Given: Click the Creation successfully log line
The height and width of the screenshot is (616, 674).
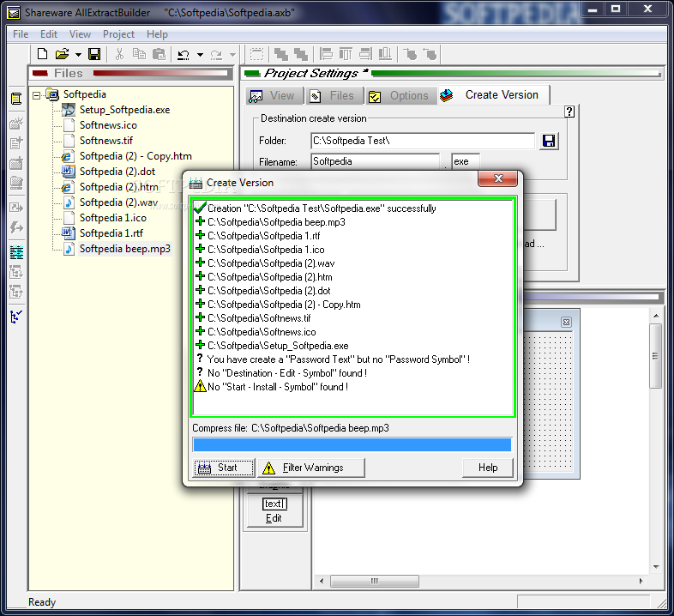Looking at the screenshot, I should pyautogui.click(x=322, y=208).
